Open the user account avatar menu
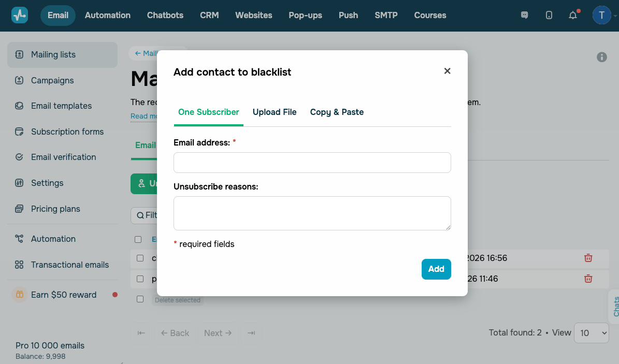The height and width of the screenshot is (364, 619). point(601,15)
